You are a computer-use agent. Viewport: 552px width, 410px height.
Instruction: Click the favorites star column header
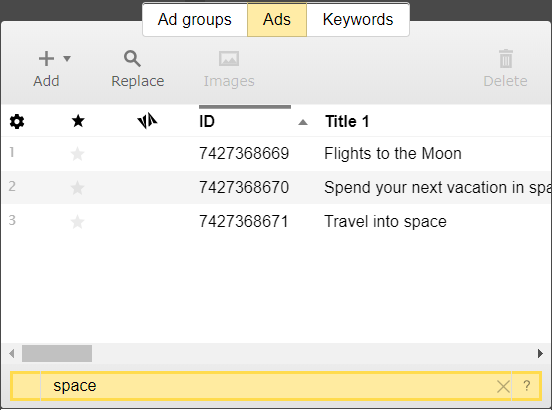pos(78,121)
